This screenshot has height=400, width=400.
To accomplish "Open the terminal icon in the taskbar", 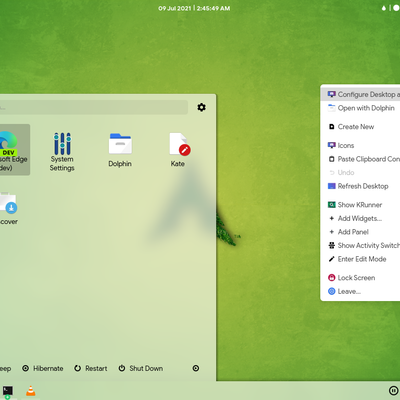I will 8,391.
